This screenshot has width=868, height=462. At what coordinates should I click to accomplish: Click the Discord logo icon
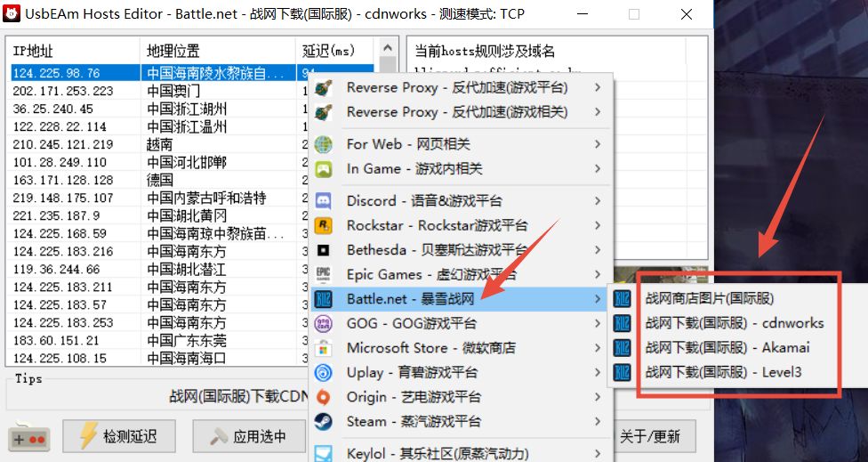point(324,201)
